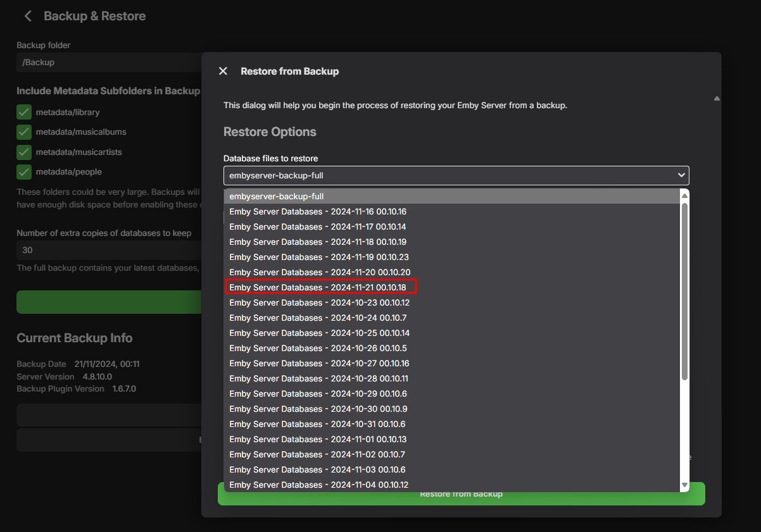Screen dimensions: 761x532
Task: Click the database dropdown chevron arrow
Action: pyautogui.click(x=681, y=175)
